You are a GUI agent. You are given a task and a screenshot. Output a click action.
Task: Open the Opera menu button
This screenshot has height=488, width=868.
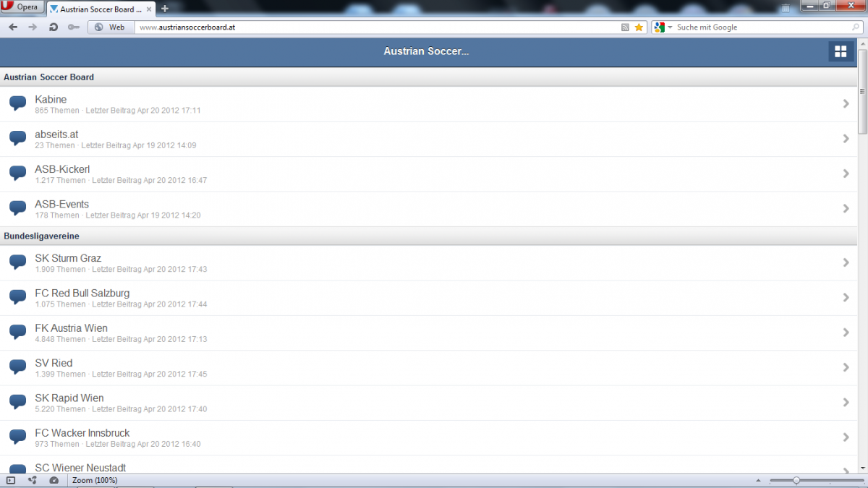[22, 7]
